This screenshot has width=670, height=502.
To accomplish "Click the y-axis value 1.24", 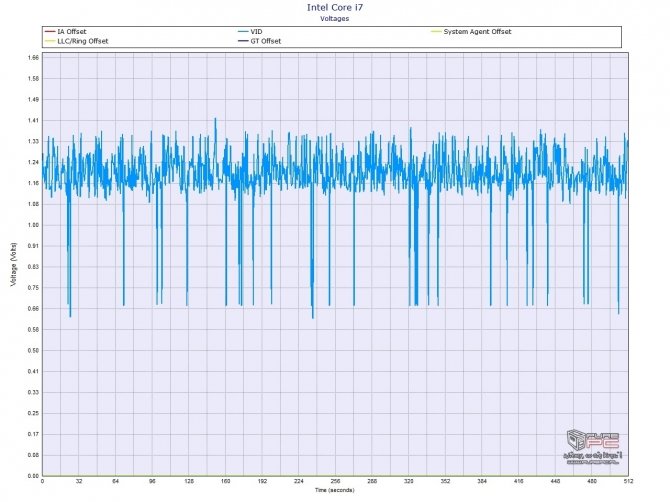I will pos(34,162).
